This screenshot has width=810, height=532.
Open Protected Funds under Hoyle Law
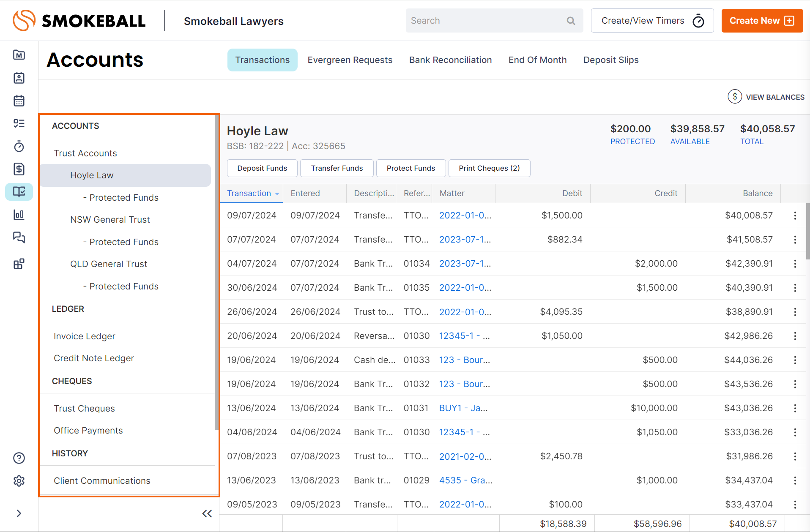121,198
